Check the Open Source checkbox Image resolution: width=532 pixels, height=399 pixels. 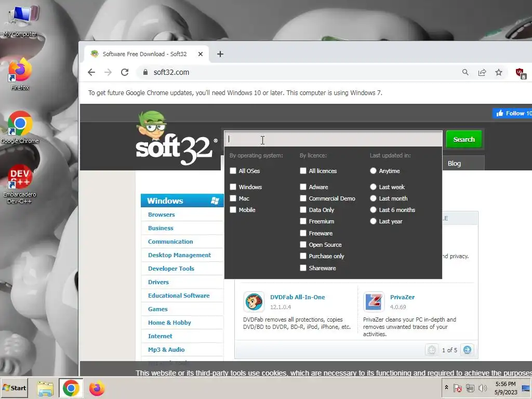coord(303,244)
